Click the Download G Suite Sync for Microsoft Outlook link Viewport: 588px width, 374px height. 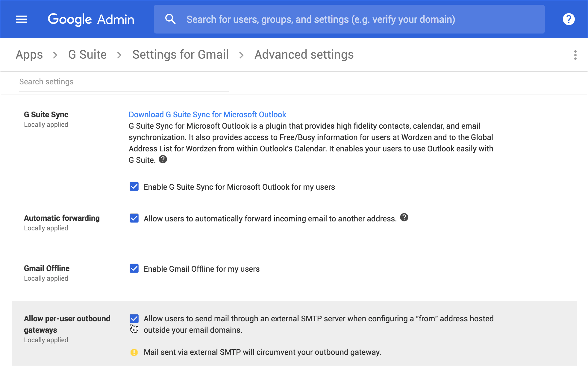coord(207,114)
